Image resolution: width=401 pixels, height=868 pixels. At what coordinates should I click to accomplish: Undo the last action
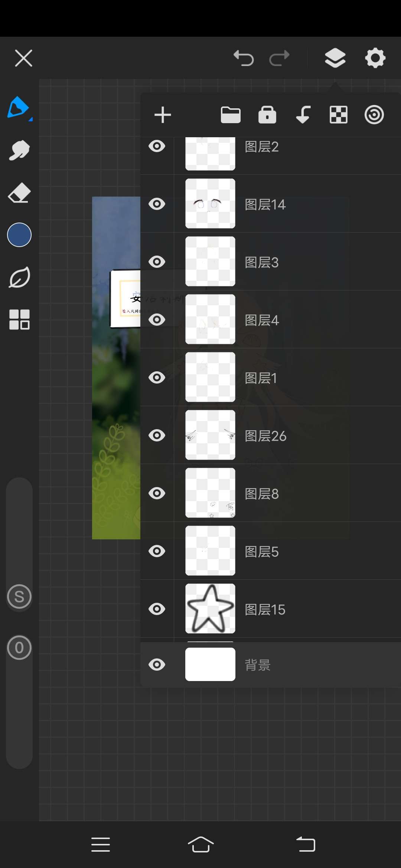pos(244,58)
